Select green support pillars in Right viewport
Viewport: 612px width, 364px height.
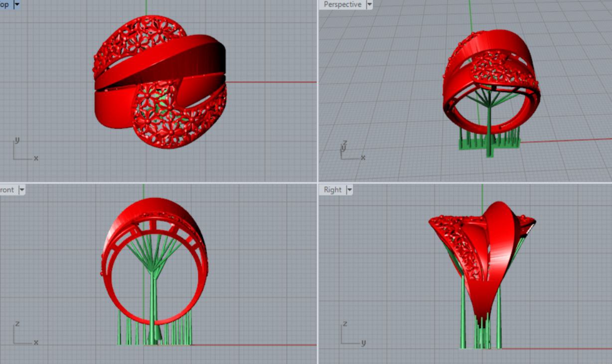point(463,319)
